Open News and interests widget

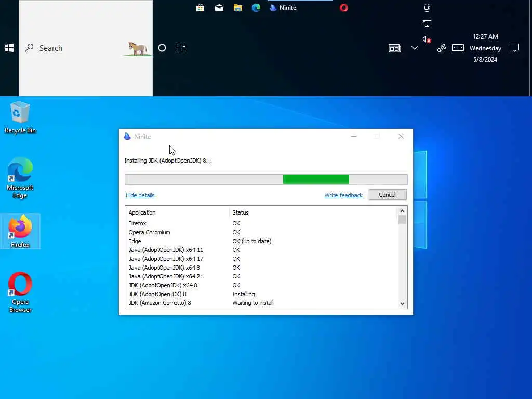[395, 48]
